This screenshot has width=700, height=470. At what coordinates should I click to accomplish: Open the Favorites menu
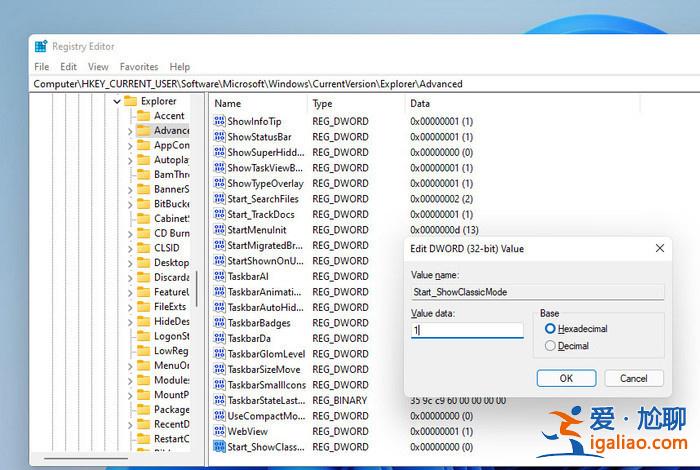139,67
